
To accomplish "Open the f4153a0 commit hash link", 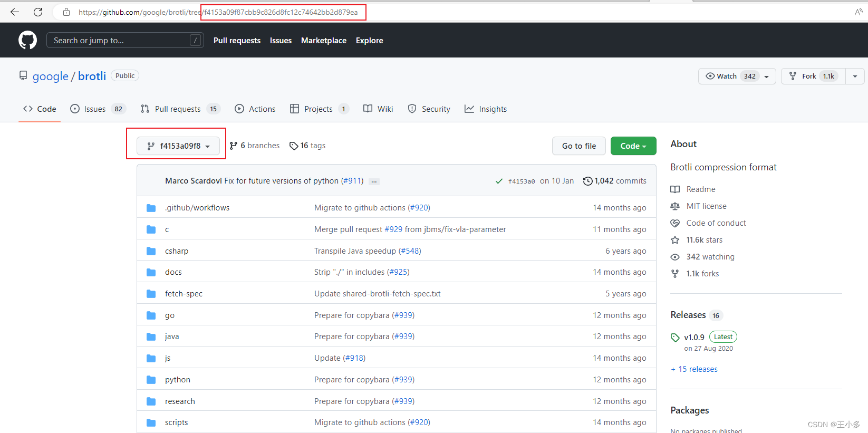I will [522, 181].
